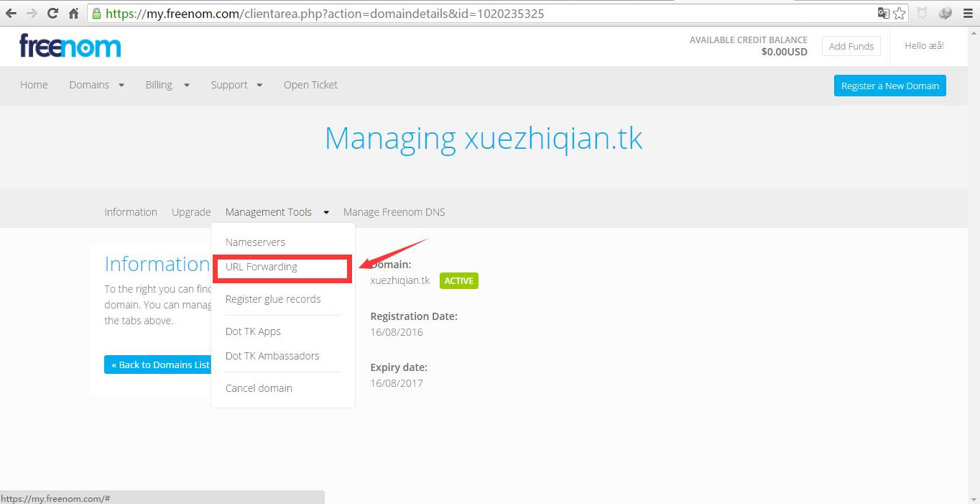Go to Manage Freenom DNS tab
Viewport: 980px width, 504px height.
[x=394, y=212]
